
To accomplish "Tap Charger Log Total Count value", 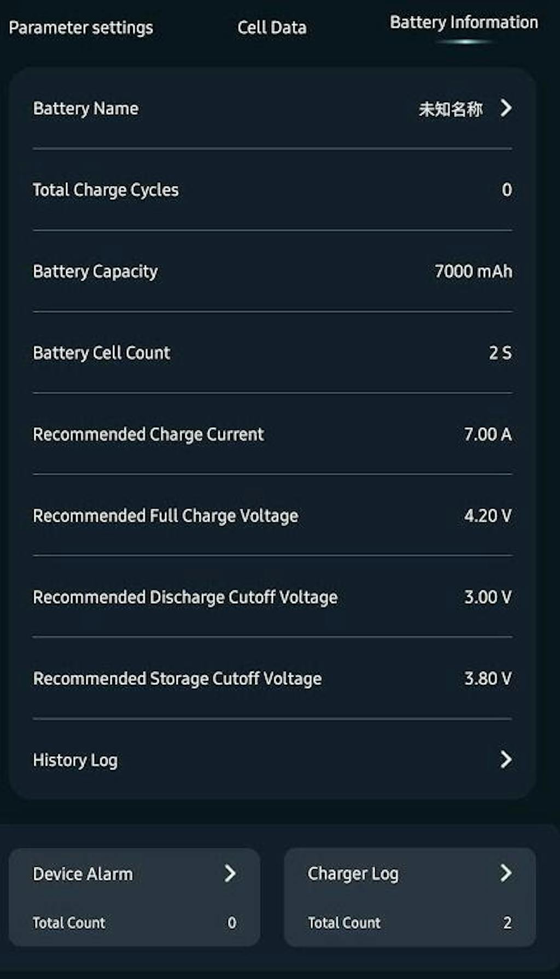I will tap(507, 923).
